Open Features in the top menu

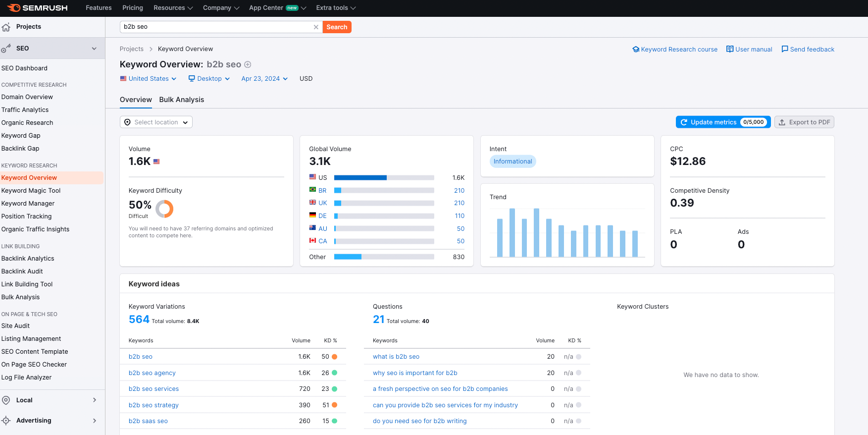click(x=99, y=8)
